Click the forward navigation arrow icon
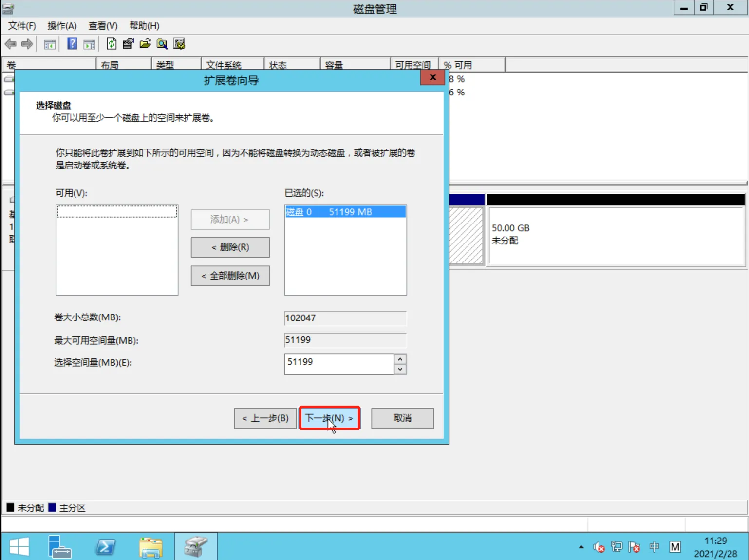 (27, 44)
